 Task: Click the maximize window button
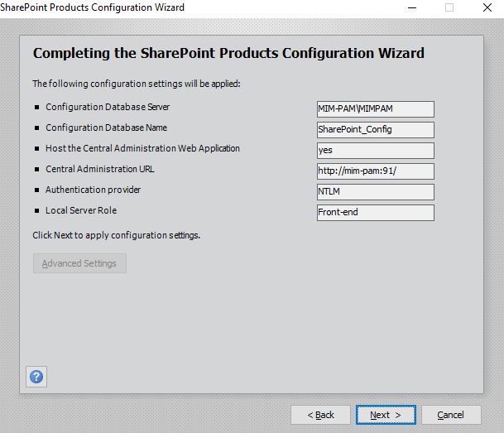point(449,7)
